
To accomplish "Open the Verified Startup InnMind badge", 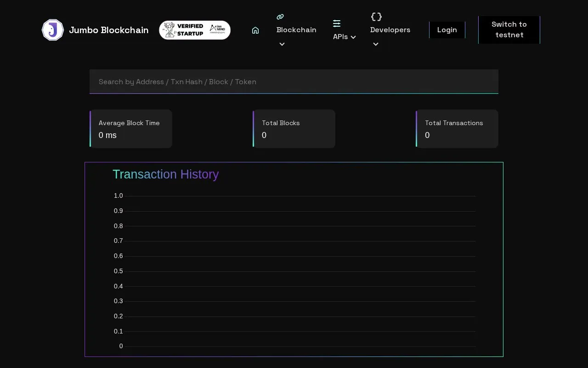I will [x=195, y=30].
